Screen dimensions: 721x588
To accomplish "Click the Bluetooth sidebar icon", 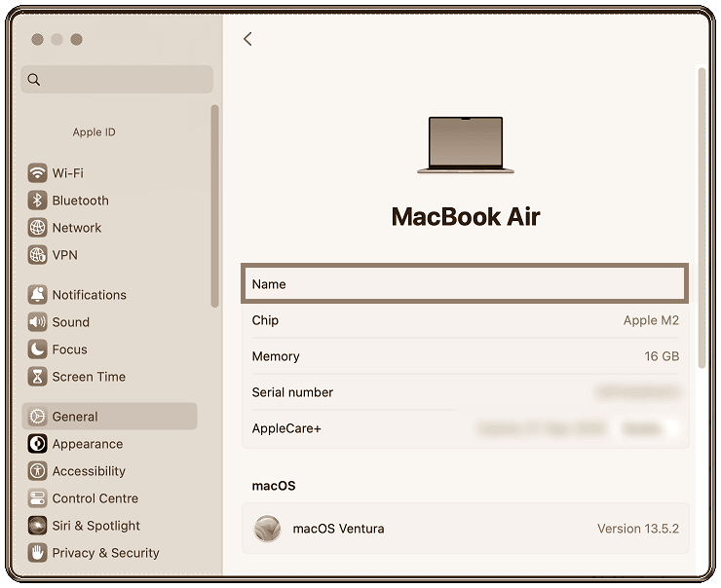I will 37,201.
